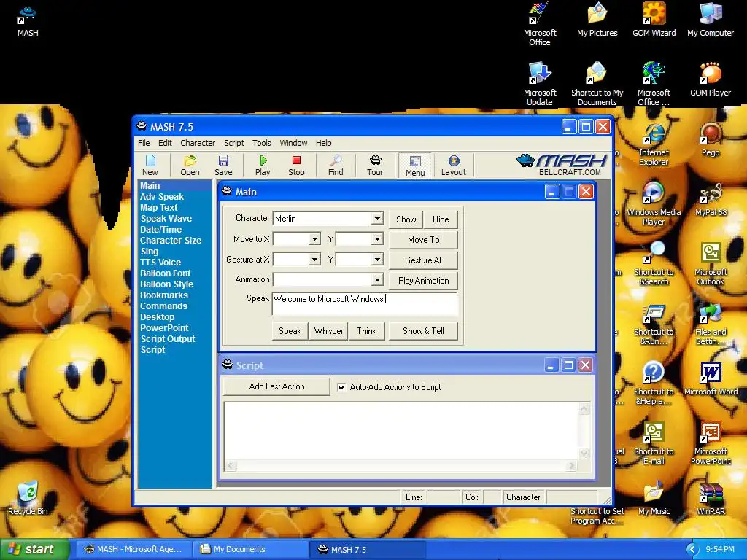The image size is (747, 560).
Task: Click the Find magnifier toolbar icon
Action: click(336, 166)
